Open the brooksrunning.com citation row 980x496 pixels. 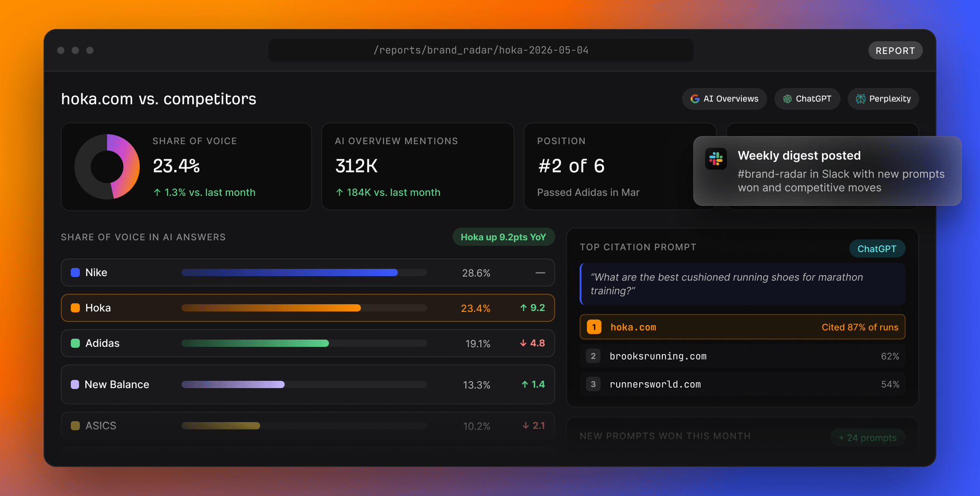[742, 356]
